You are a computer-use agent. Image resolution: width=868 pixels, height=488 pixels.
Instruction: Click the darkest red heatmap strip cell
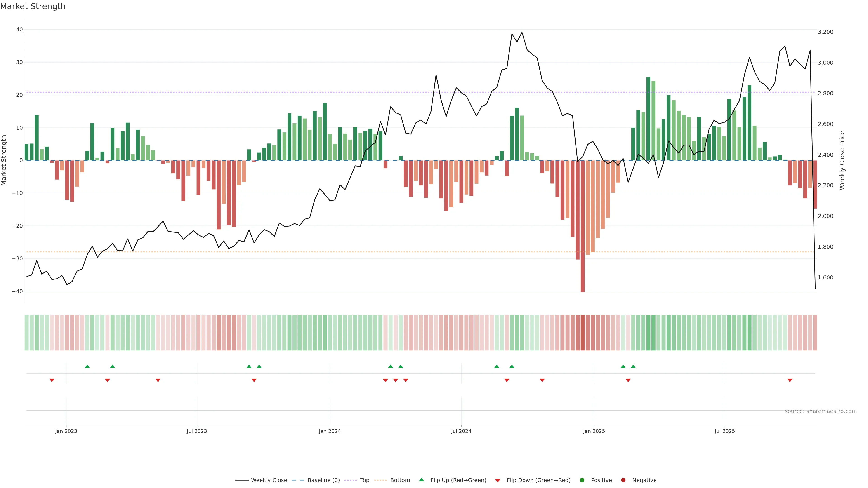click(x=583, y=332)
